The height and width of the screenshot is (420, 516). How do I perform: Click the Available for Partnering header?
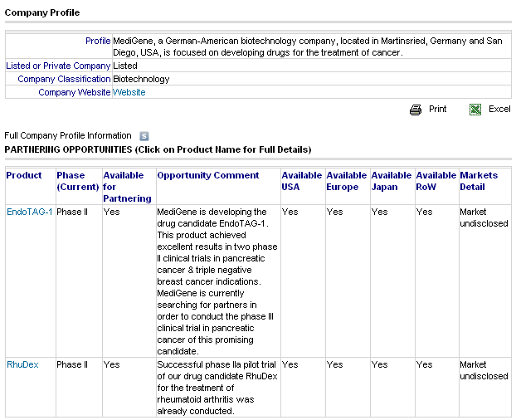127,187
